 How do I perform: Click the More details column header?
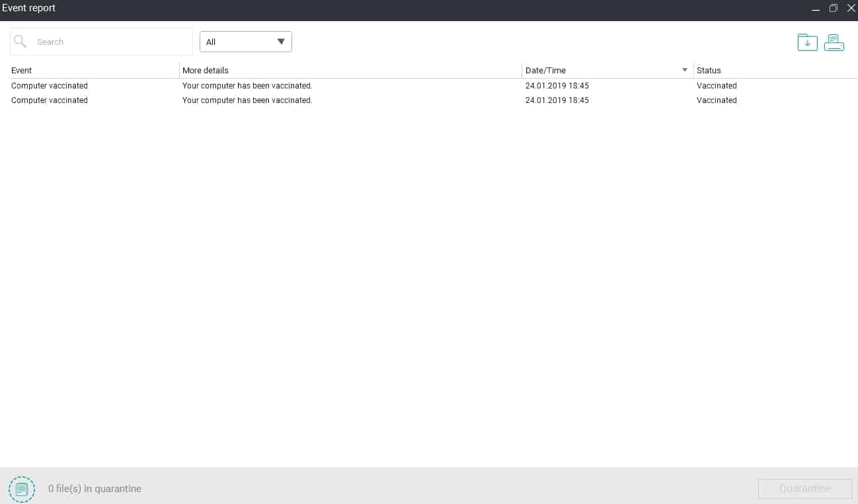(x=205, y=70)
